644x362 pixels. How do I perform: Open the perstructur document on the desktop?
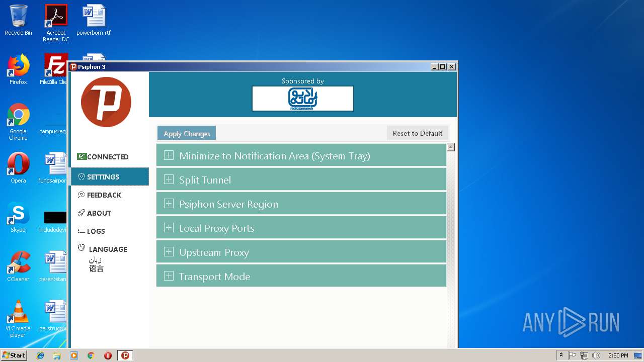(53, 316)
